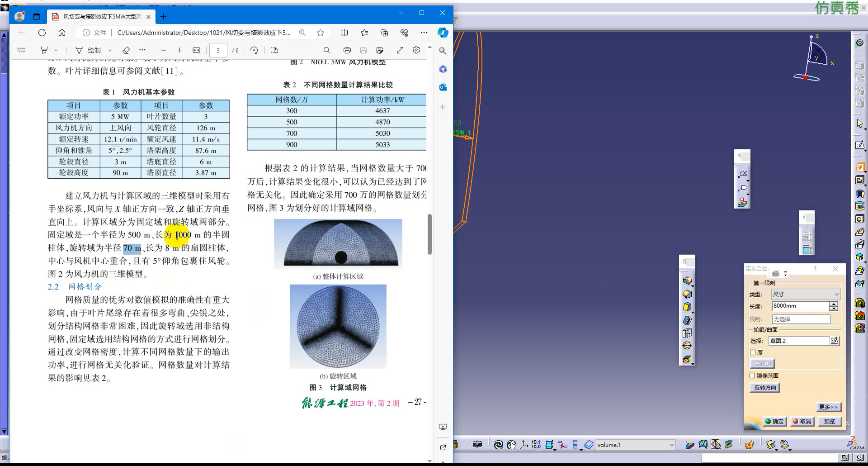Rotate the PDF page
Screen dimensions: 868x466
click(x=254, y=50)
